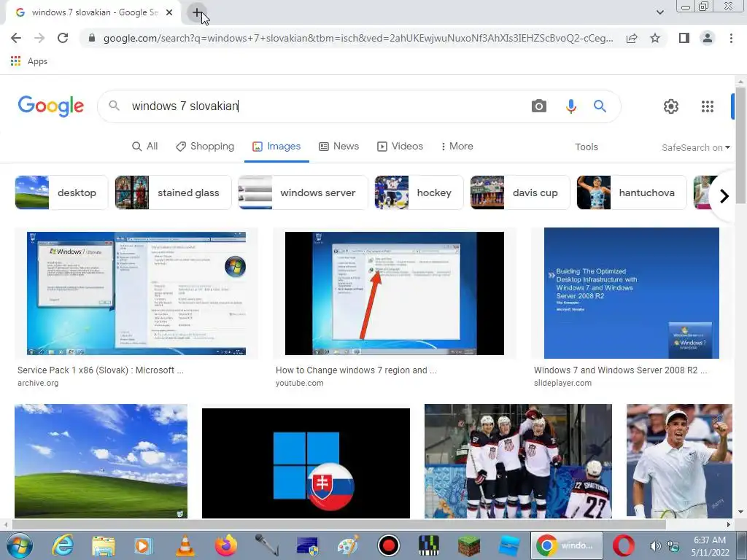
Task: Bookmark this page with the star
Action: click(x=655, y=38)
